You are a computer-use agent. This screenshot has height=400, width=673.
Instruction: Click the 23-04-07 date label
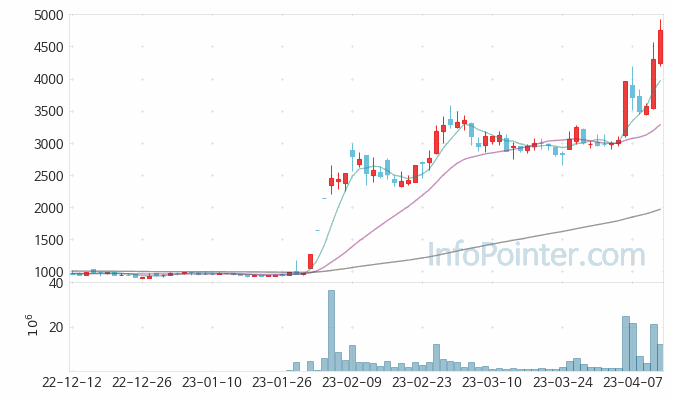coord(633,382)
